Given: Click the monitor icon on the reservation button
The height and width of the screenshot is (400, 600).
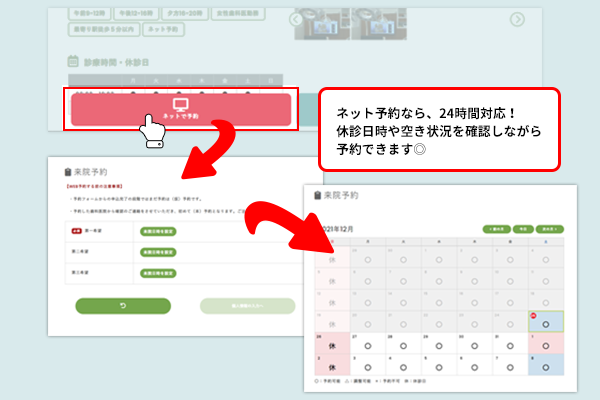Looking at the screenshot, I should (181, 104).
